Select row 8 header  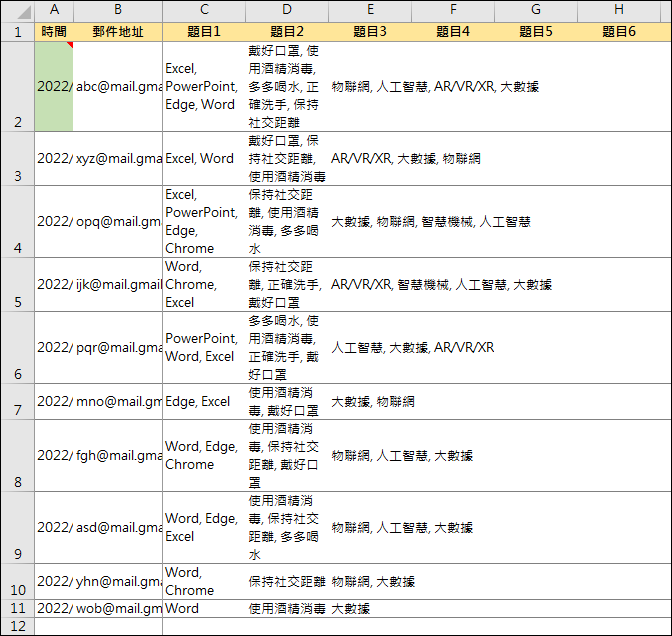pos(18,456)
